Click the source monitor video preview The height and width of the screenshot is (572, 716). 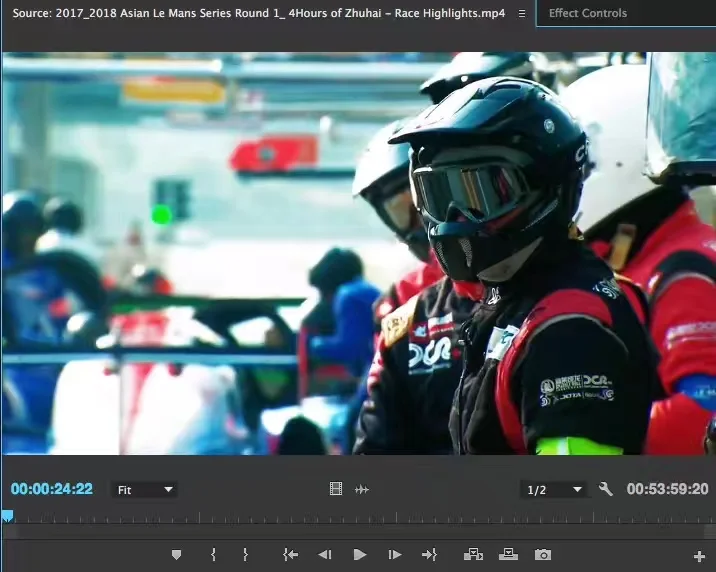[359, 253]
